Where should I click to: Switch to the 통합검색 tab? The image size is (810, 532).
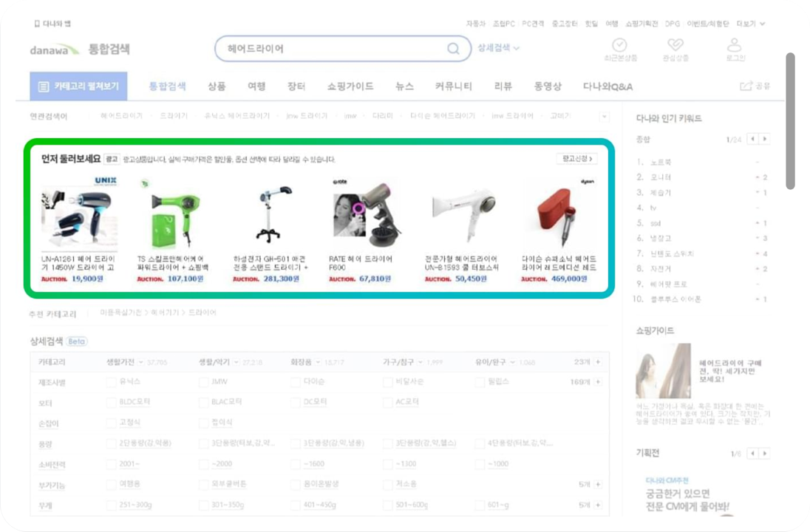(x=167, y=86)
